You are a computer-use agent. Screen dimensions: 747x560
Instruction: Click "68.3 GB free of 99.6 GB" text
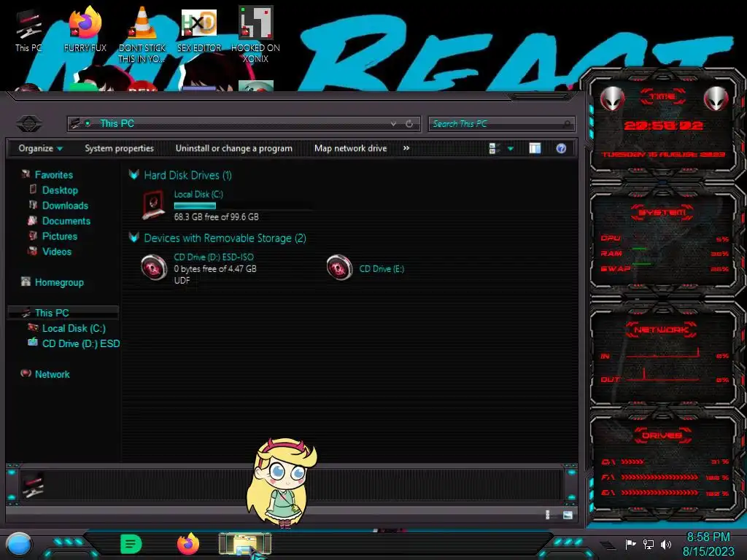click(x=216, y=217)
